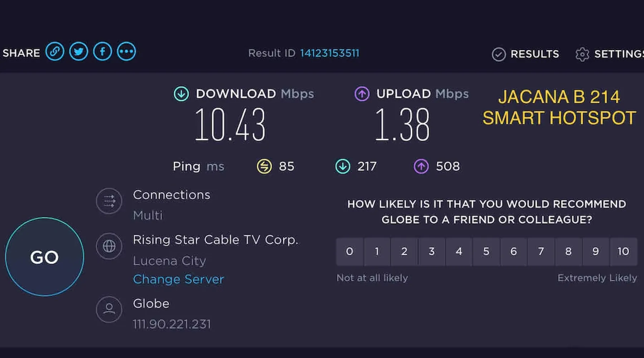Click the server globe icon
This screenshot has height=358, width=644.
point(109,246)
